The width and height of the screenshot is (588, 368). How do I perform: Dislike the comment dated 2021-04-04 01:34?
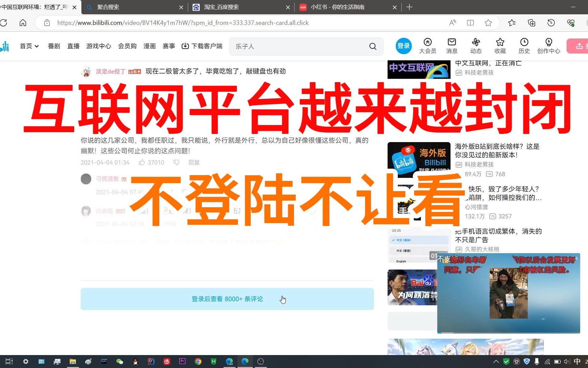pyautogui.click(x=176, y=163)
